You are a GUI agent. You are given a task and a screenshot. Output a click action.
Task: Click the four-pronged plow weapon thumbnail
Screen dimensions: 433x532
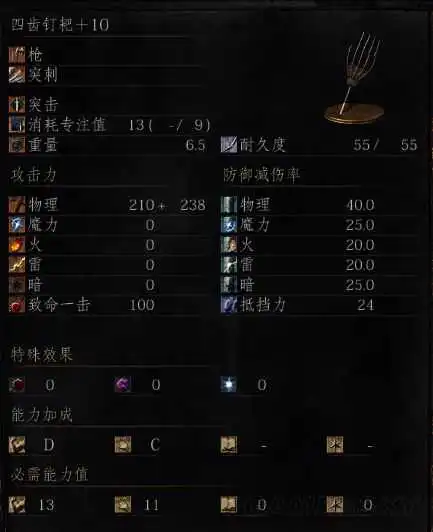[355, 78]
